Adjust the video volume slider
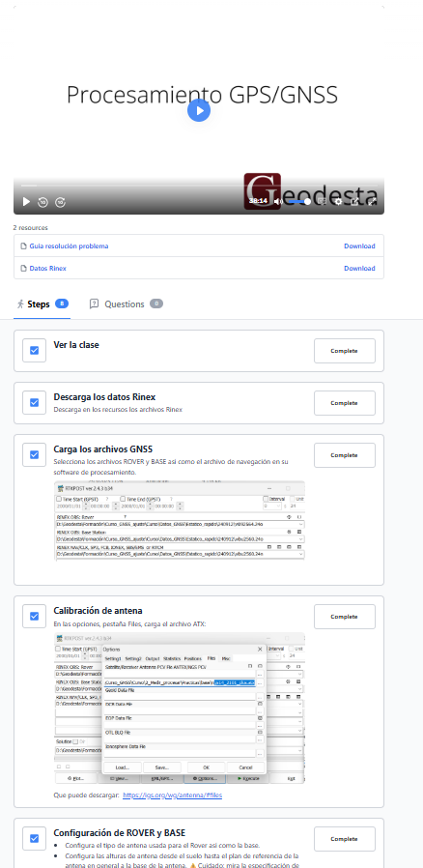This screenshot has width=423, height=868. tap(298, 201)
